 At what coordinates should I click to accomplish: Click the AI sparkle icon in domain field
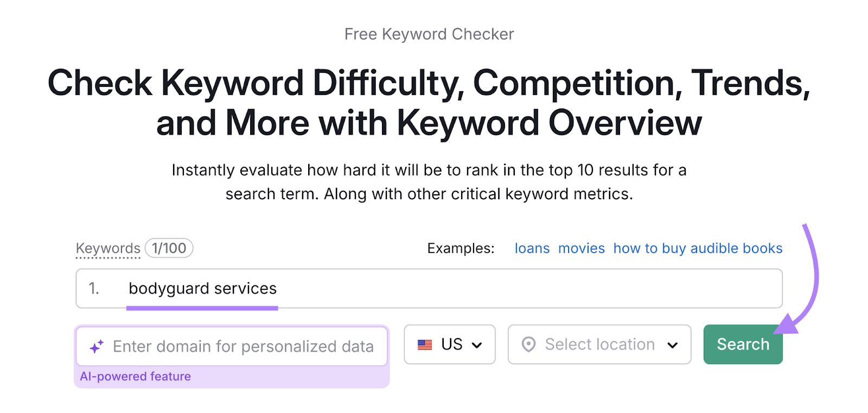click(96, 346)
